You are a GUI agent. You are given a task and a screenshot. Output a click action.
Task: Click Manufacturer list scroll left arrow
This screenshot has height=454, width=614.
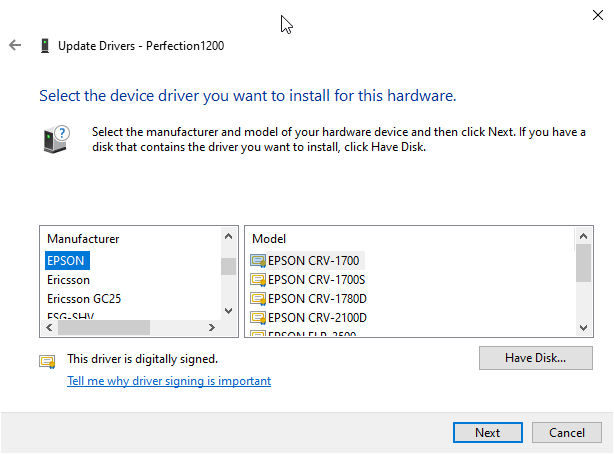pyautogui.click(x=49, y=327)
